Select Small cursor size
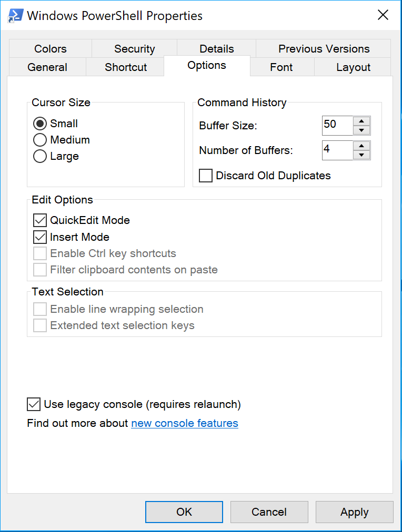This screenshot has height=532, width=402. coord(39,124)
